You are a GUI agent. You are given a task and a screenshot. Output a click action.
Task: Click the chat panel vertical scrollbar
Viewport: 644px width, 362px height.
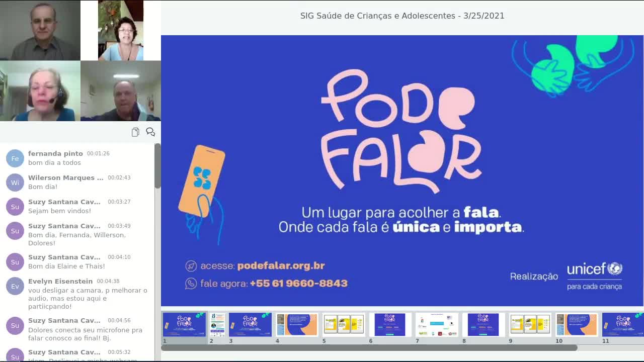157,166
